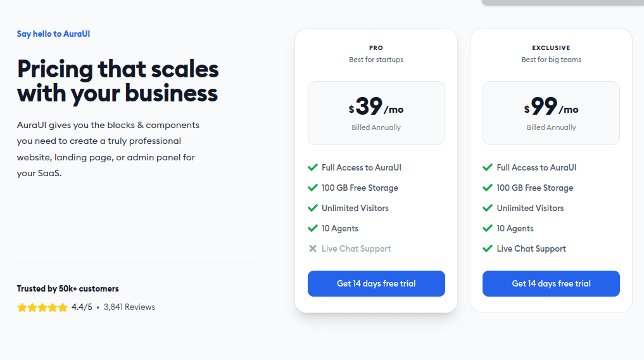The image size is (644, 360).
Task: Click the gray X beside Live Chat Support
Action: point(313,248)
